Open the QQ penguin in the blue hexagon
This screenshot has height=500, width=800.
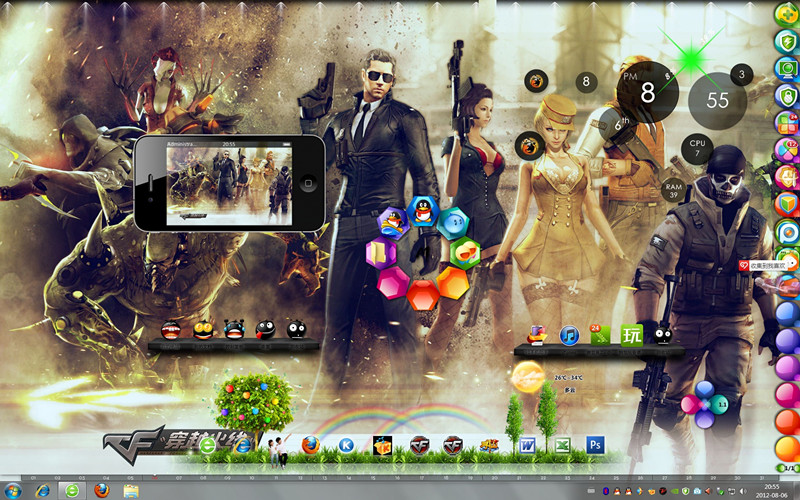click(x=423, y=211)
